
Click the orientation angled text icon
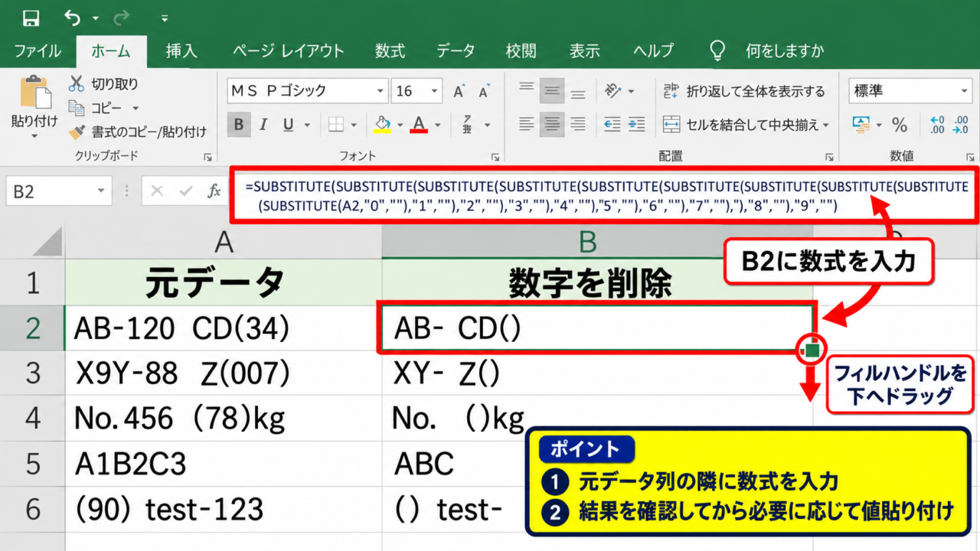pos(612,91)
